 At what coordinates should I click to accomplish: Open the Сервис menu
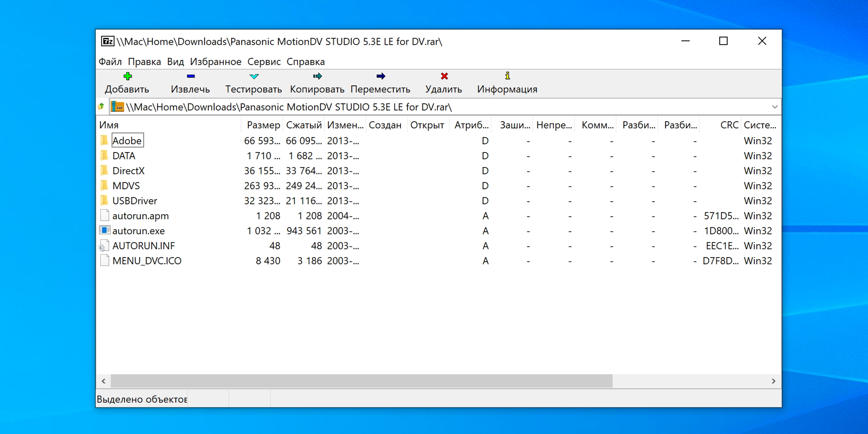(x=264, y=62)
